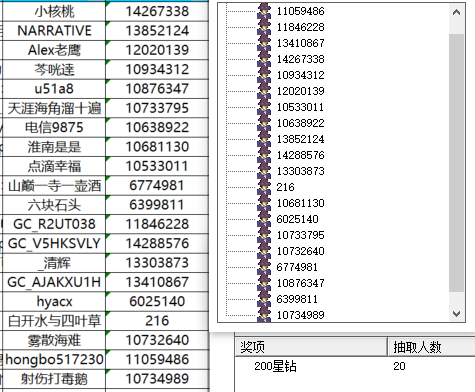
Task: Click the user icon beside 6399811 in list
Action: pos(264,299)
